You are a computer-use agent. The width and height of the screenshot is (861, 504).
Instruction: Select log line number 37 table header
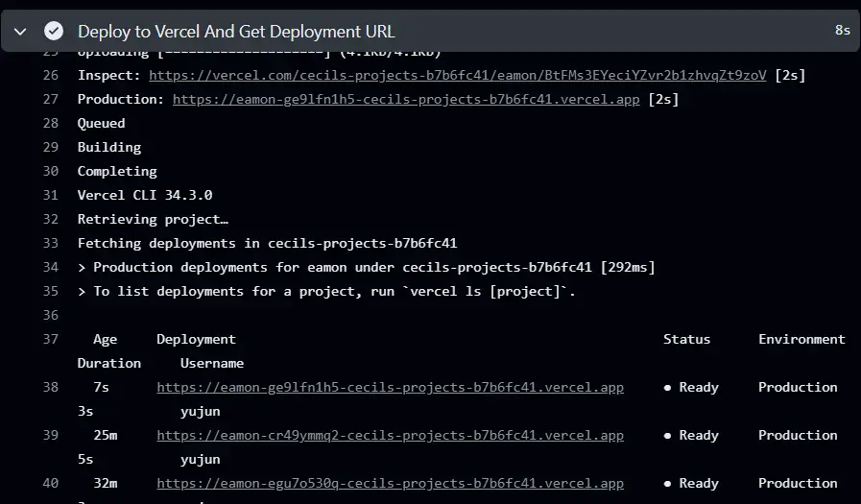point(51,339)
